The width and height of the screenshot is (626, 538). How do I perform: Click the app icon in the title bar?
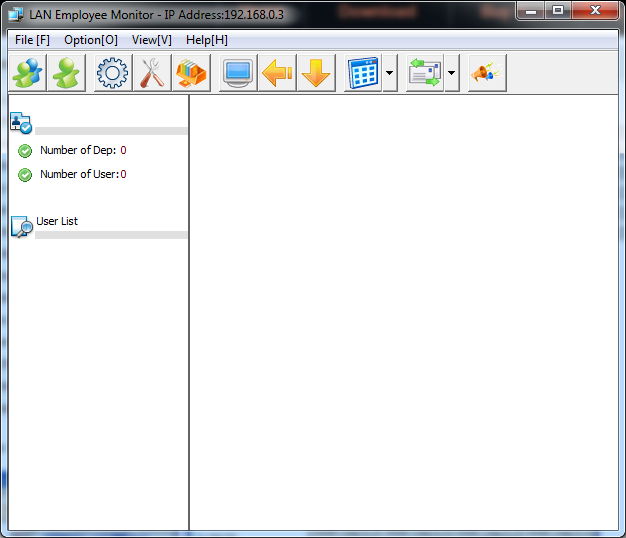coord(16,15)
